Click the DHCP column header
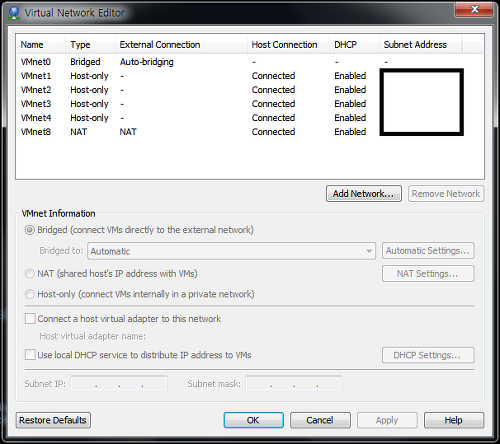This screenshot has height=444, width=500. (354, 45)
